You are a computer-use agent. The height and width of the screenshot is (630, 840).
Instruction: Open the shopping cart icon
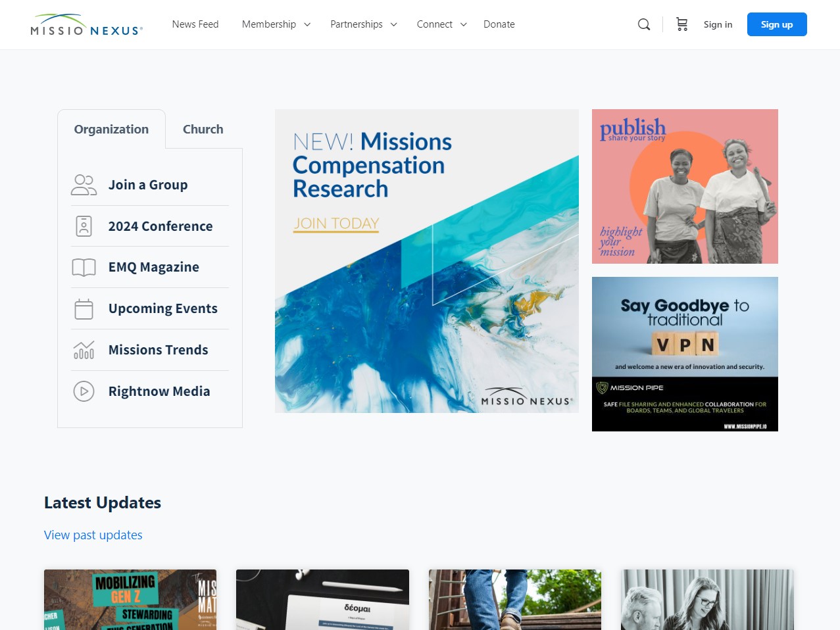click(x=681, y=24)
